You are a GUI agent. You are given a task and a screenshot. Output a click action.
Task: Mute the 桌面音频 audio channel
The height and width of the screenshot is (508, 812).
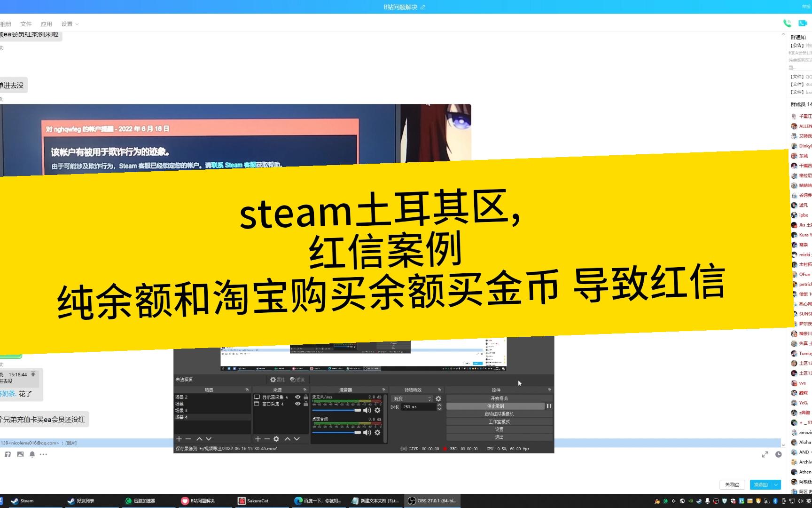(367, 432)
